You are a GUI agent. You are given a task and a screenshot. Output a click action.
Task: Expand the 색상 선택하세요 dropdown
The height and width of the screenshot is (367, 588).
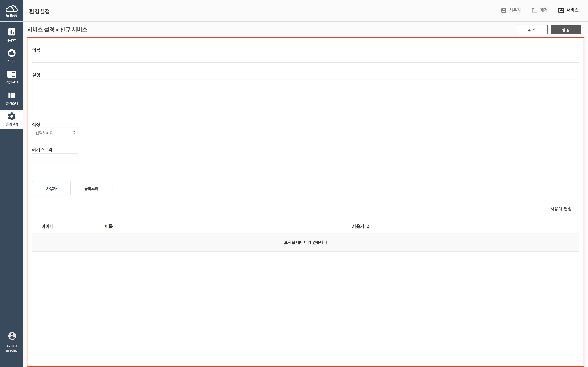click(55, 133)
